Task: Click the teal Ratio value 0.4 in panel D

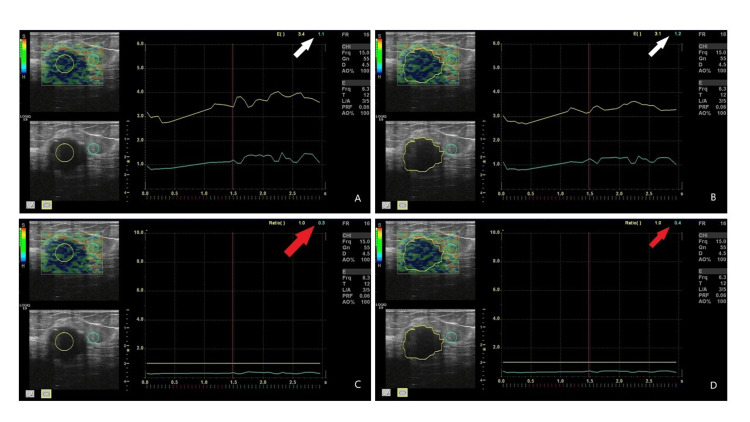Action: tap(677, 223)
